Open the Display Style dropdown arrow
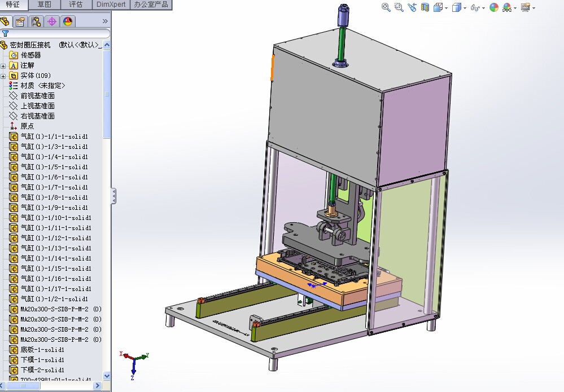The height and width of the screenshot is (392, 564). [x=465, y=8]
